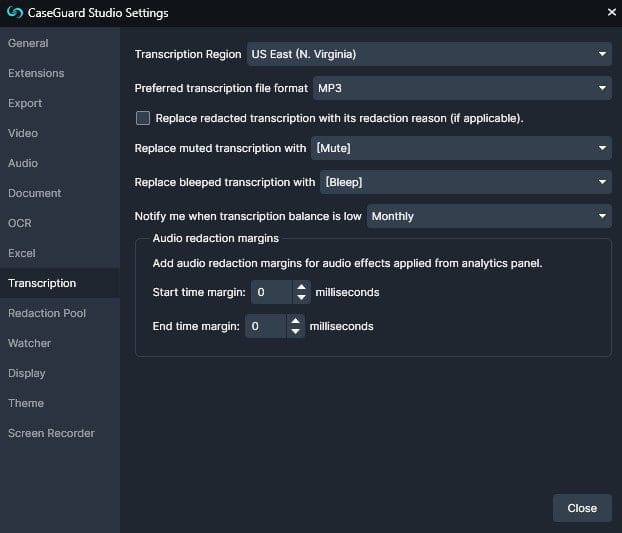Select the Transcription sidebar item

point(60,283)
